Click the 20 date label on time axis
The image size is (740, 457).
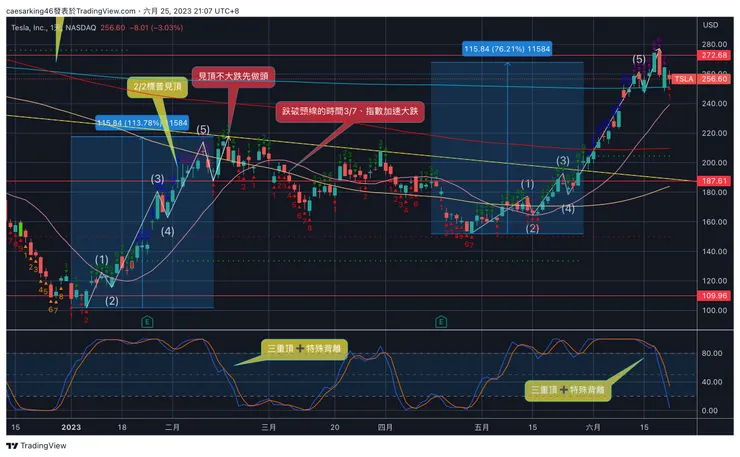(x=335, y=427)
